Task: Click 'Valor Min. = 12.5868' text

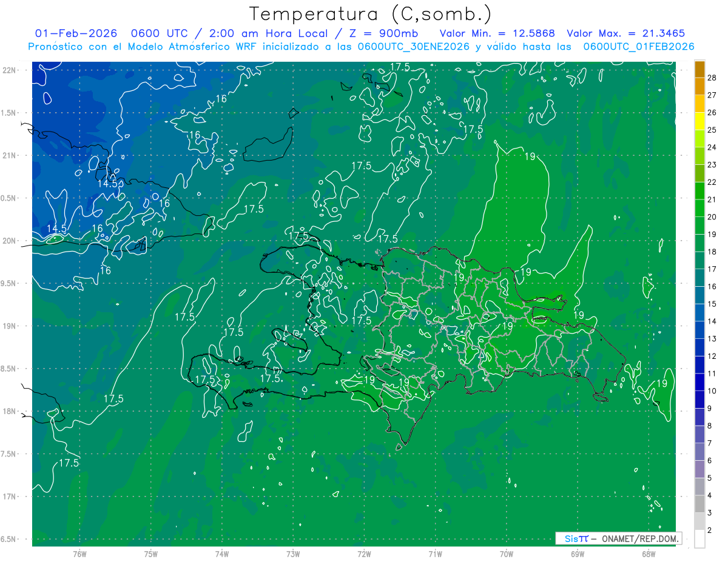Action: (x=497, y=33)
